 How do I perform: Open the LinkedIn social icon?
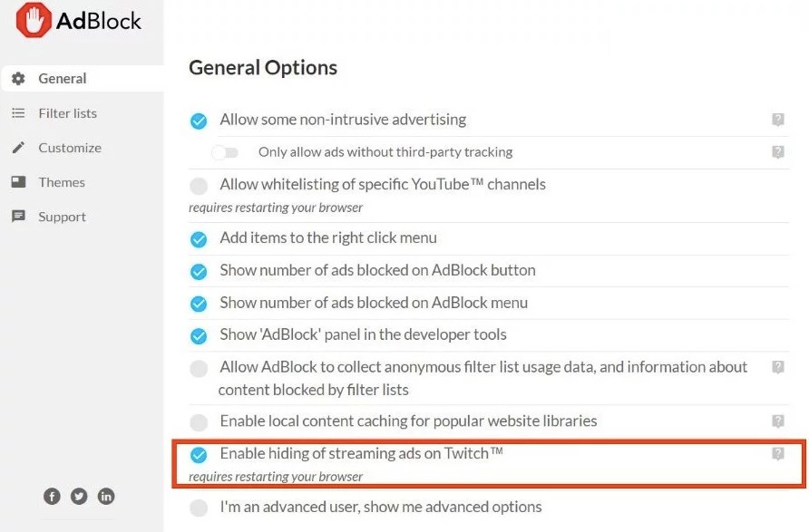[x=106, y=496]
